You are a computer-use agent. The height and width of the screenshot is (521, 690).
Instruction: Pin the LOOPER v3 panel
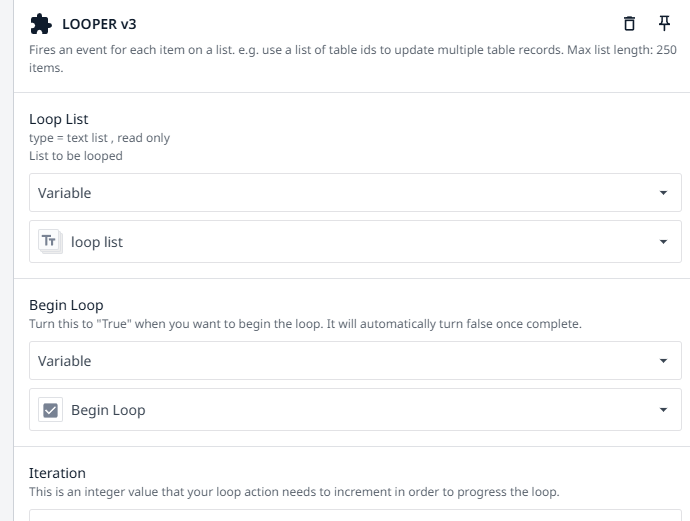(664, 23)
